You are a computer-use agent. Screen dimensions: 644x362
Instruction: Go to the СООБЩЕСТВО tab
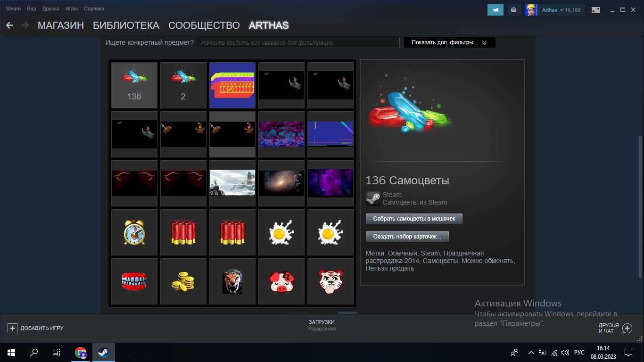(204, 25)
